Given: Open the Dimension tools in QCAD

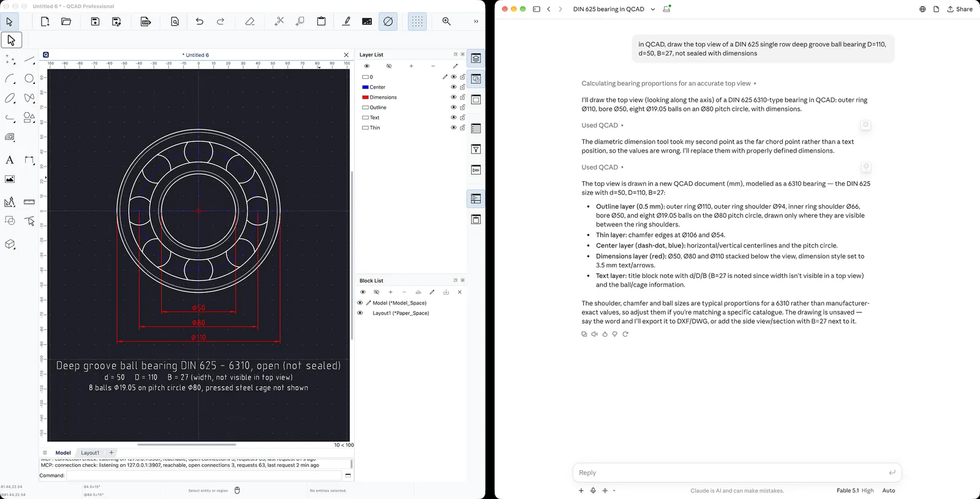Looking at the screenshot, I should click(x=29, y=160).
